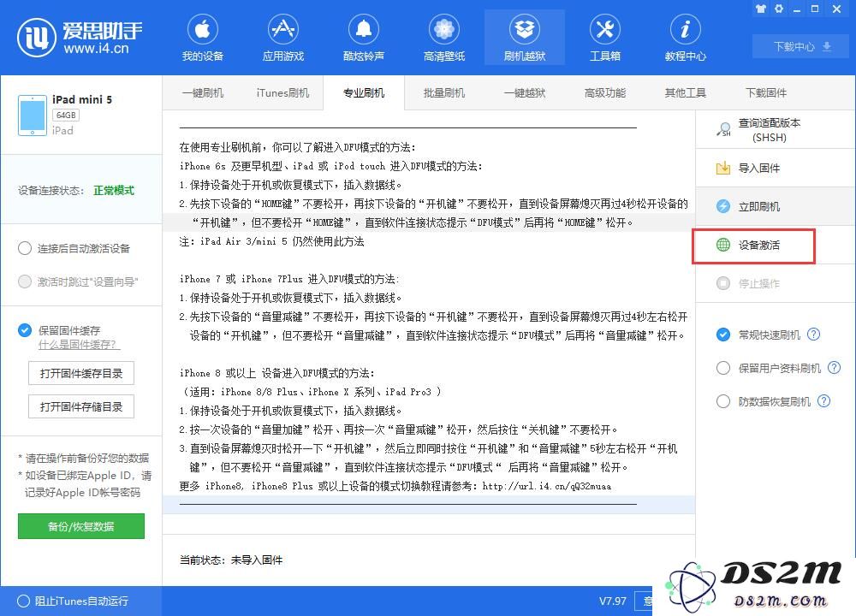Click the iPad mini 5 device thumbnail

tap(33, 115)
